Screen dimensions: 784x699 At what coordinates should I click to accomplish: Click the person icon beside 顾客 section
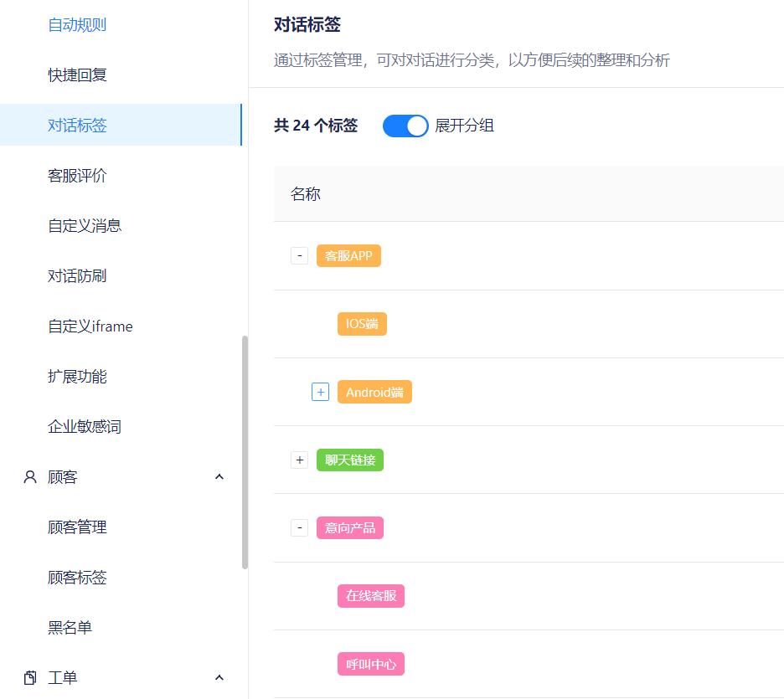click(29, 476)
